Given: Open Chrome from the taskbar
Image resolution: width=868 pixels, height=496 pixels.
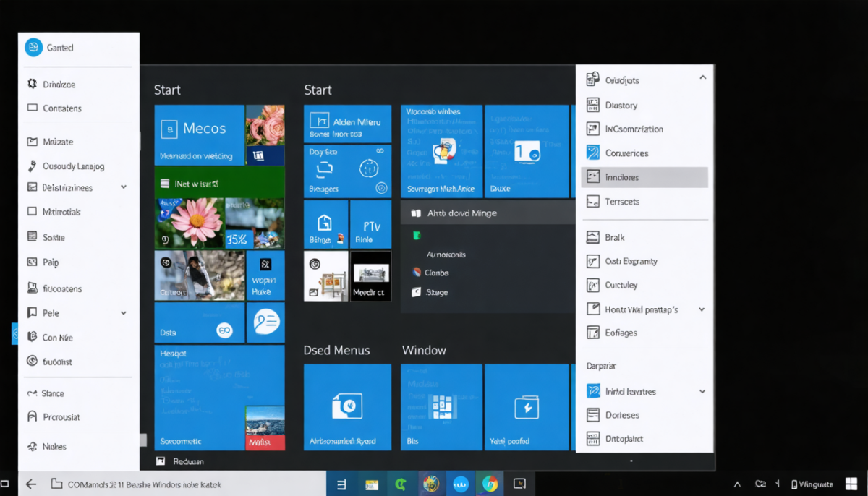Looking at the screenshot, I should pos(490,484).
